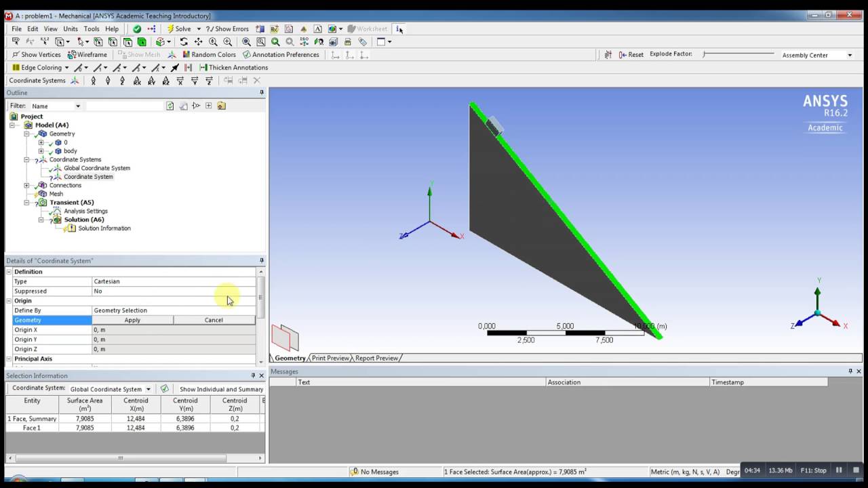Toggle Random Colors
This screenshot has width=868, height=488.
point(209,55)
